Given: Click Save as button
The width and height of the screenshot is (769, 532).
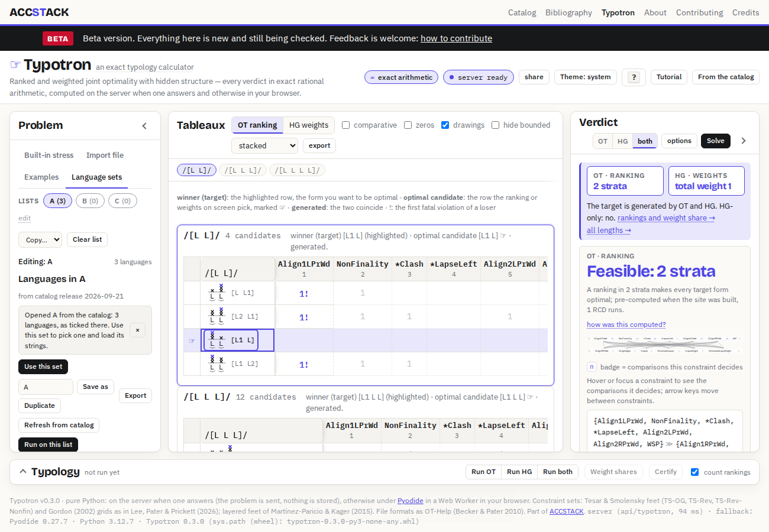Looking at the screenshot, I should [x=95, y=387].
